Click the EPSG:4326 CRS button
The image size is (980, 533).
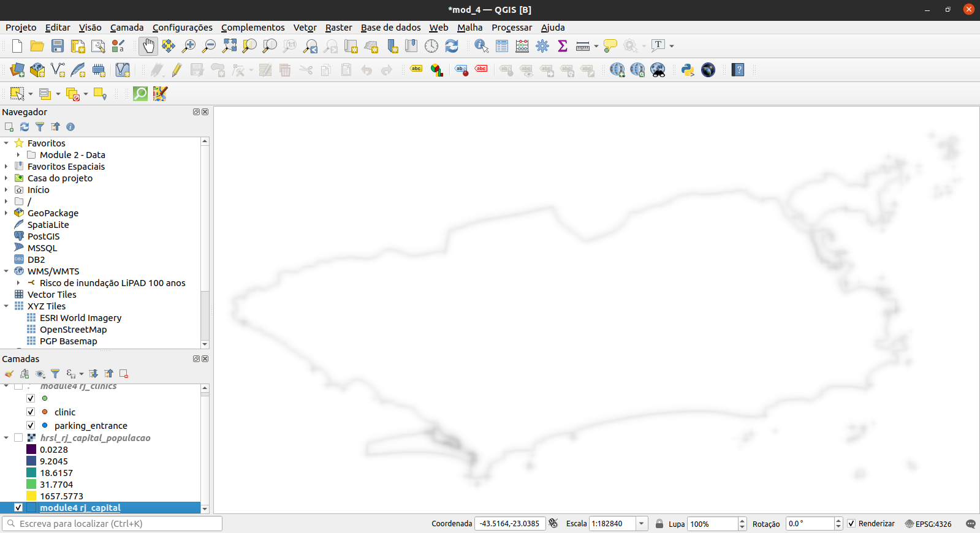coord(928,524)
